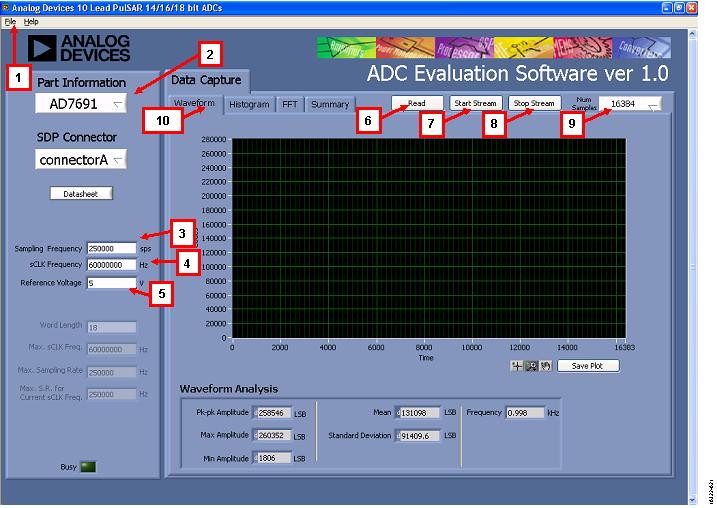
Task: Click the Save Plot button
Action: point(588,366)
